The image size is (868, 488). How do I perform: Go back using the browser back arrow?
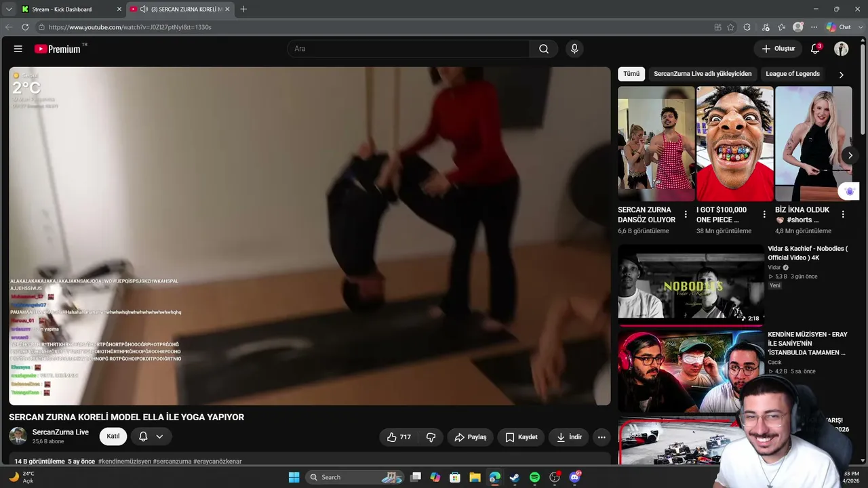tap(9, 27)
